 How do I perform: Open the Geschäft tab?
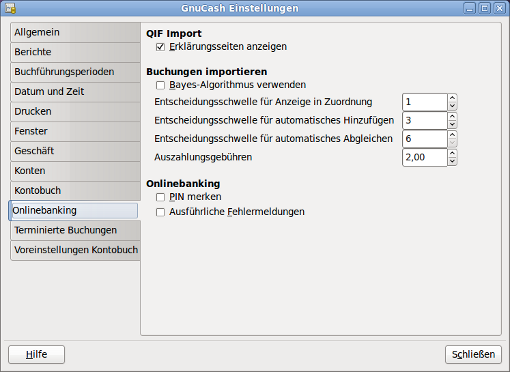(75, 151)
